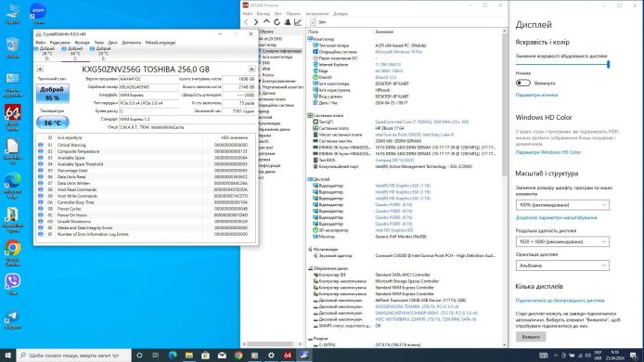Open Recycle Bin desktop icon
The height and width of the screenshot is (362, 644).
[x=13, y=47]
